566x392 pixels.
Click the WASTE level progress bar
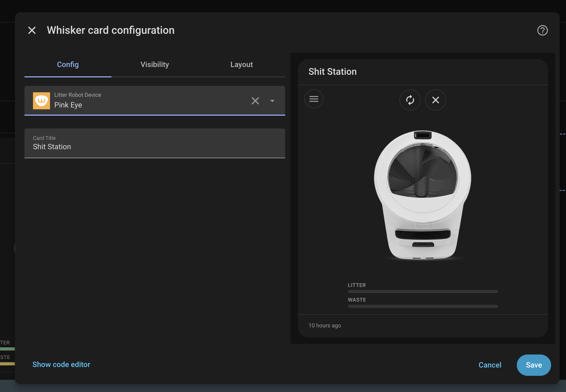(x=423, y=306)
